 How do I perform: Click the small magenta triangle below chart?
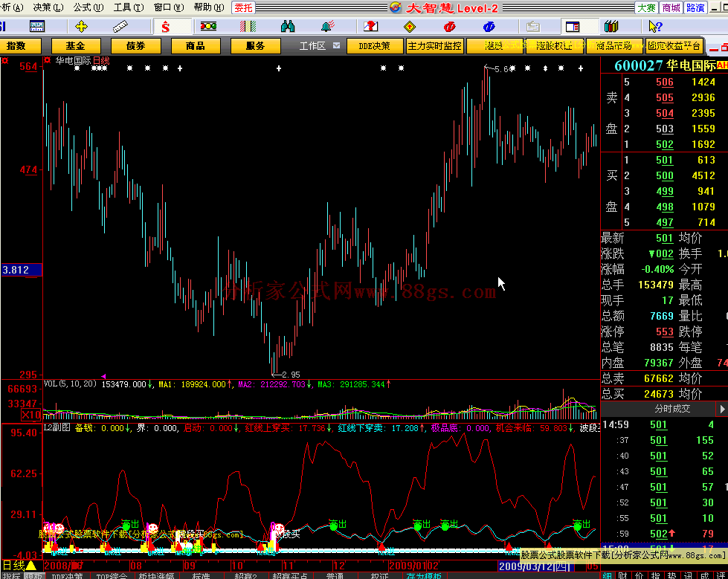coord(103,376)
